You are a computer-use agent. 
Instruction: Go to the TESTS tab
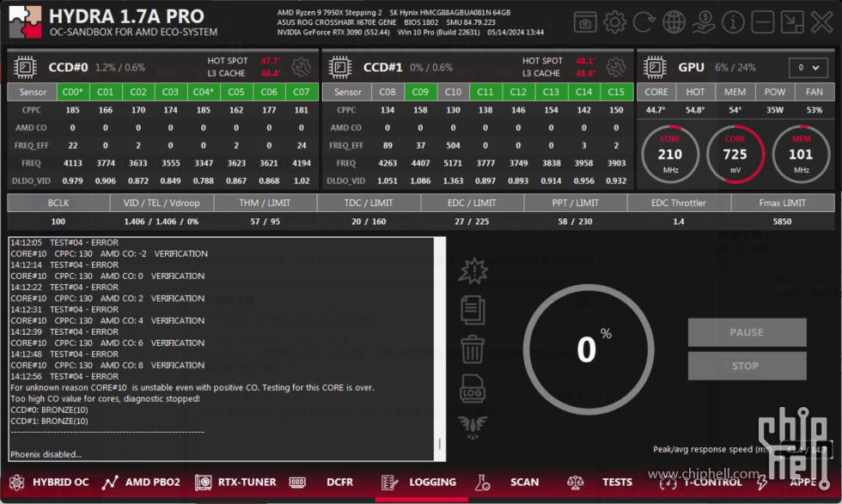617,482
